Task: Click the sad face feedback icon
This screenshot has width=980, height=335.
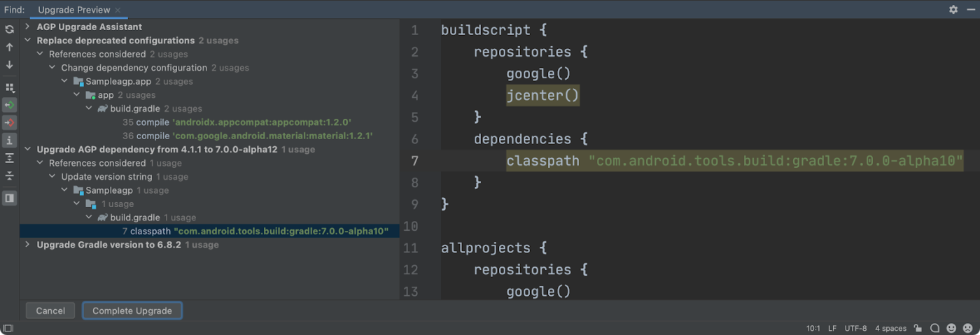Action: click(x=968, y=328)
